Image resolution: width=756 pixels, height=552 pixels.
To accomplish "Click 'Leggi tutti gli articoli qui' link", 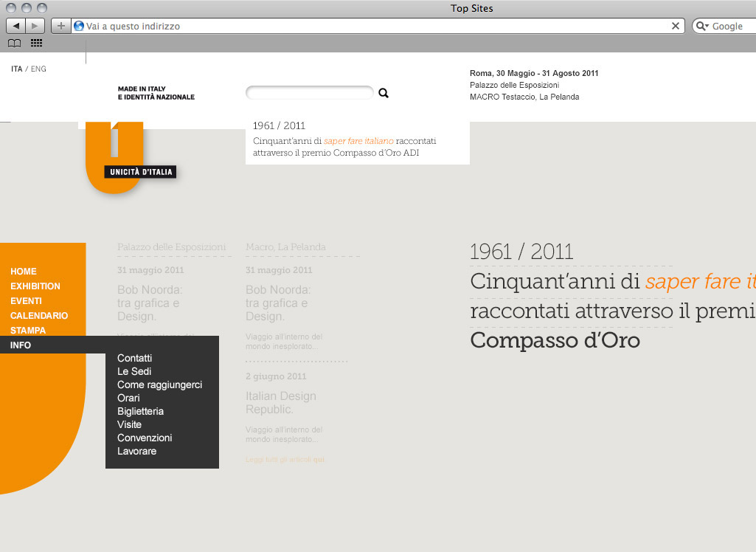I will pos(285,459).
